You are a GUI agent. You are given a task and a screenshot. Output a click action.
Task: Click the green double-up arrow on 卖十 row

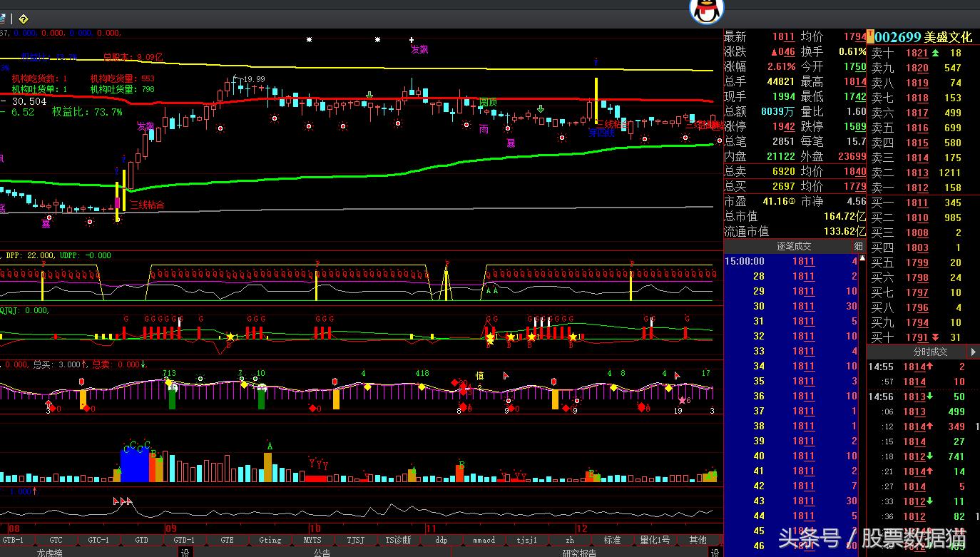click(935, 53)
